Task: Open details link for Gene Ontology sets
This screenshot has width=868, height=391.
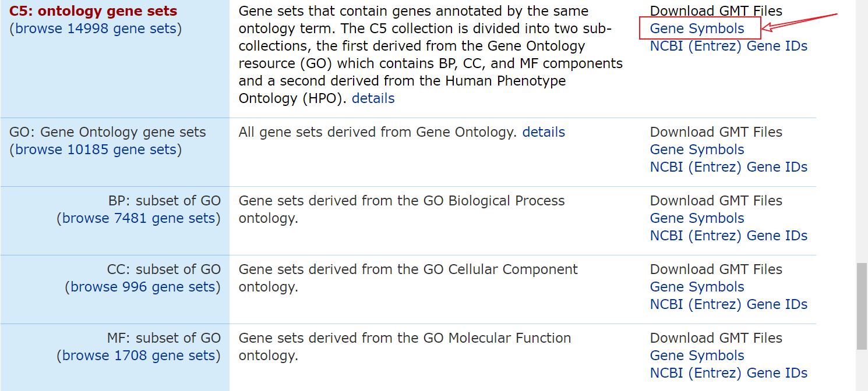Action: pyautogui.click(x=544, y=132)
